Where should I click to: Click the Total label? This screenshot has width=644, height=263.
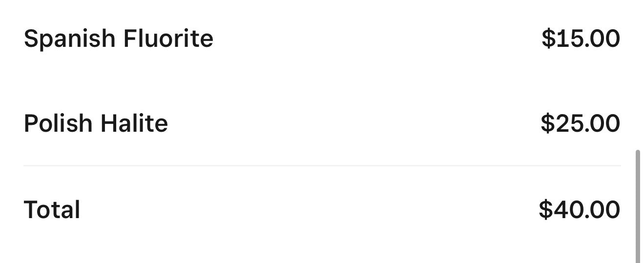coord(52,210)
